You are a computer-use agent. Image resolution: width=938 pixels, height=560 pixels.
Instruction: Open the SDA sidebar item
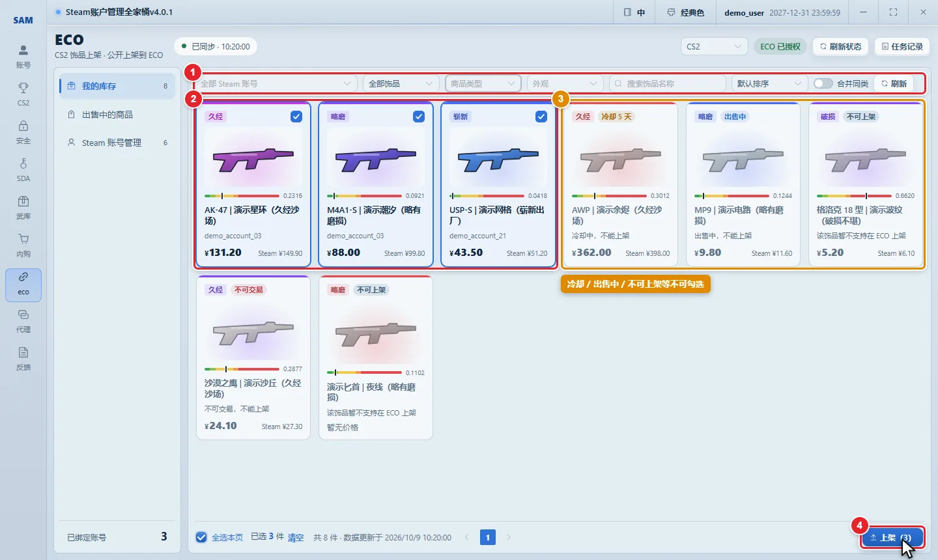(23, 170)
